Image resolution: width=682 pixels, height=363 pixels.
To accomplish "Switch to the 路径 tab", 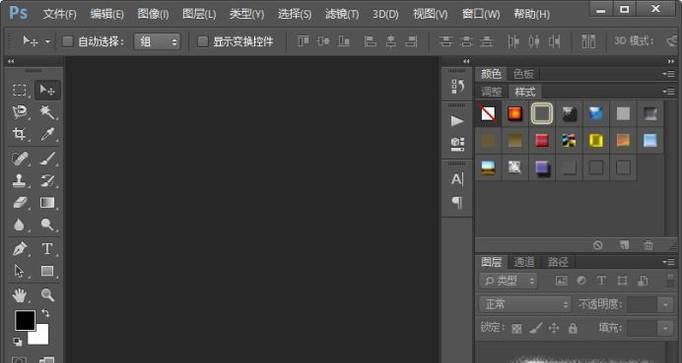I will coord(558,262).
